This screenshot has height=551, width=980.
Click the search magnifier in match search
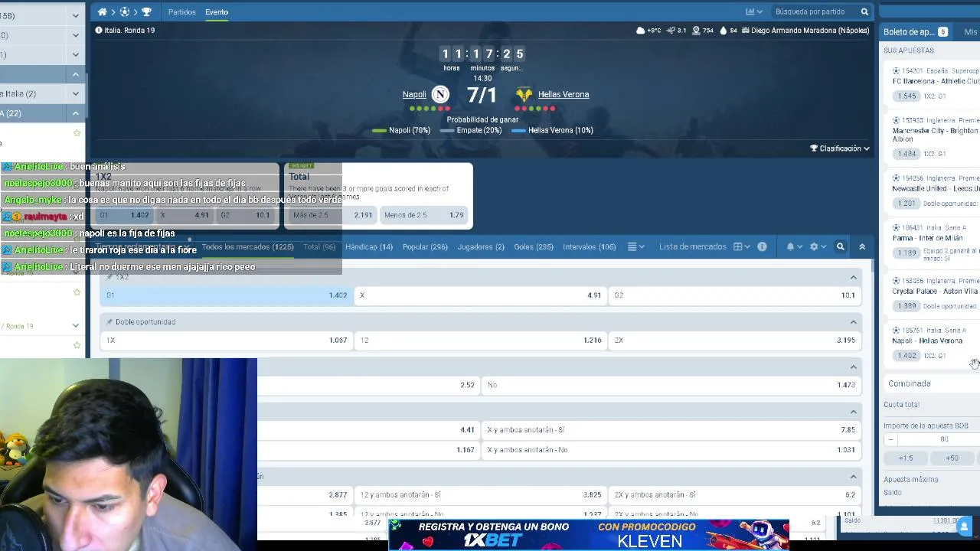click(x=864, y=12)
